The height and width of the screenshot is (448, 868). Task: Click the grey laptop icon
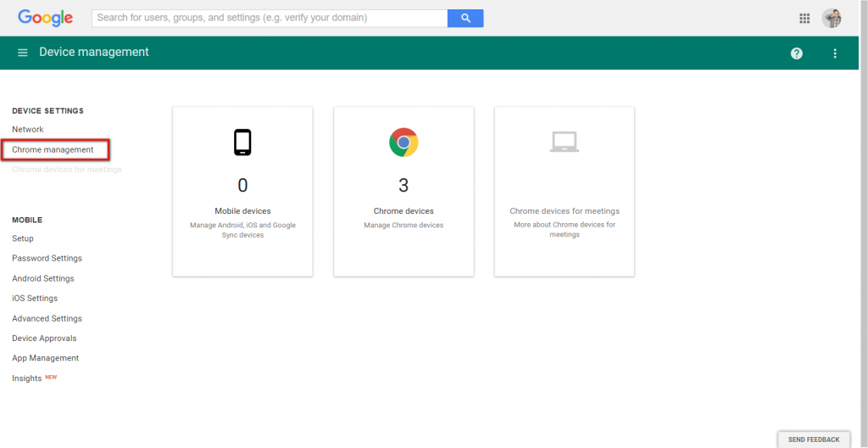[x=564, y=142]
